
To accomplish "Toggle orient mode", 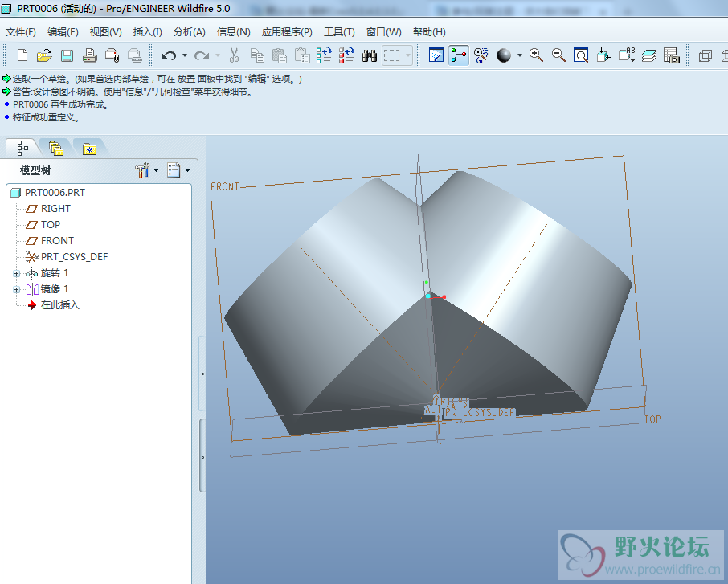I will 481,55.
